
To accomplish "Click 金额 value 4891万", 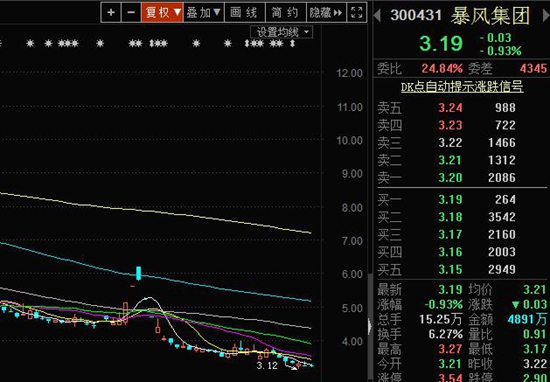I will point(527,319).
